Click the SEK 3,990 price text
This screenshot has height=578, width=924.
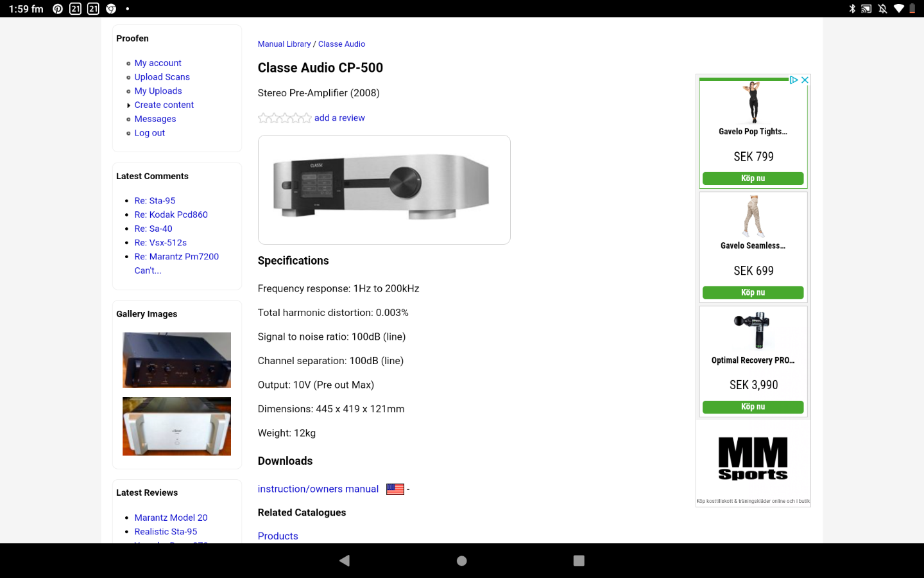click(753, 385)
